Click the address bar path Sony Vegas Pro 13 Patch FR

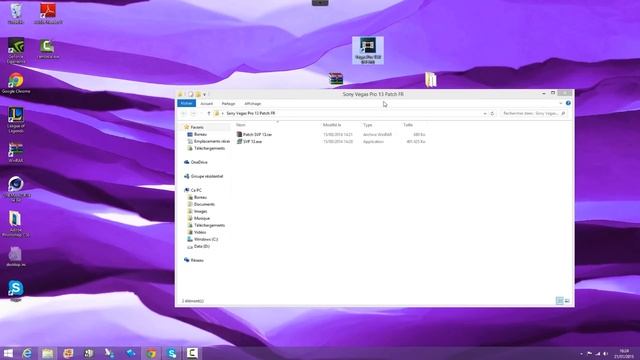251,113
